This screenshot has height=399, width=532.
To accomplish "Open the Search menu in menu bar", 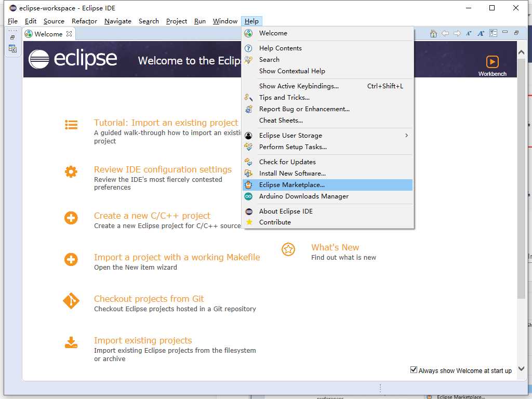I will point(149,21).
